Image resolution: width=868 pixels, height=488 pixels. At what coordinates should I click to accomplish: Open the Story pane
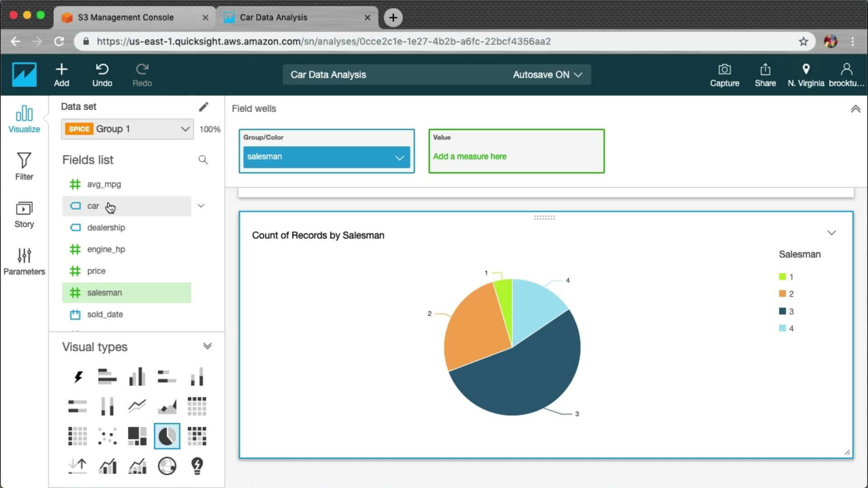coord(24,214)
